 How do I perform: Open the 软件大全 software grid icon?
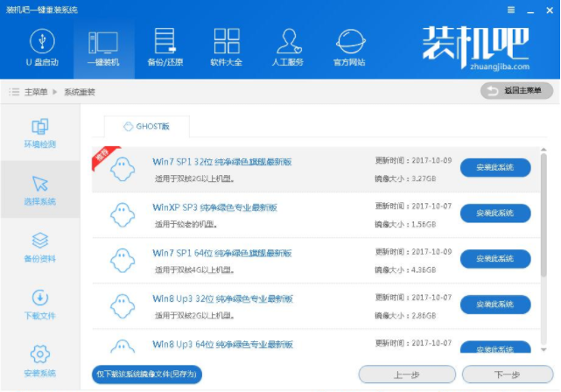click(226, 47)
